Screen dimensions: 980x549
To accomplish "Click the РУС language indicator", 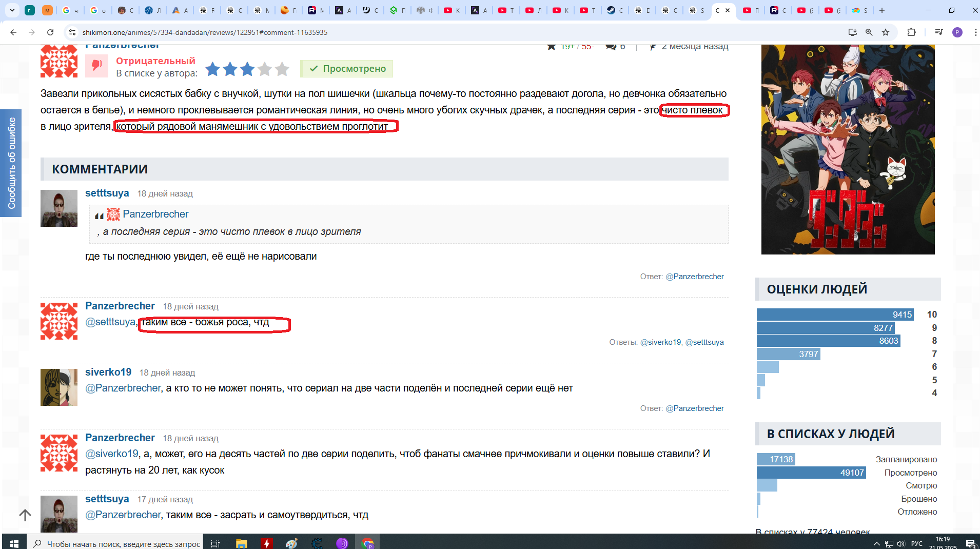I will (917, 544).
